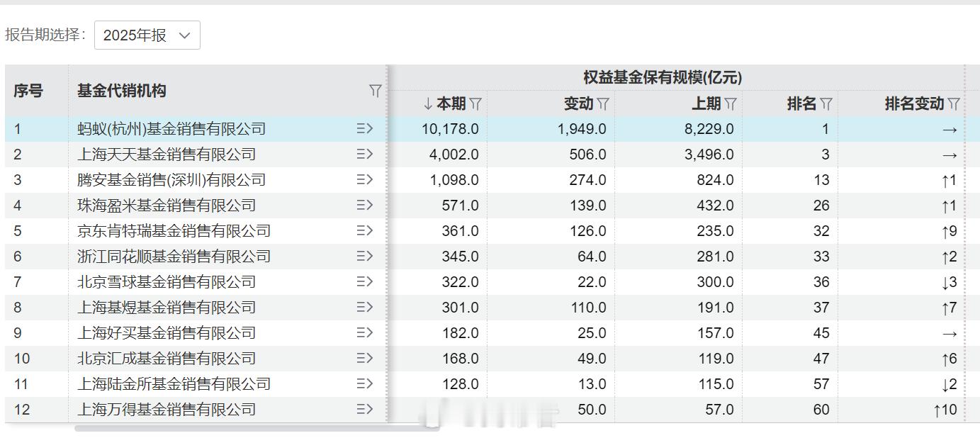This screenshot has height=438, width=980.
Task: Click the detail icon on the 珠海盈米 row
Action: coord(364,205)
